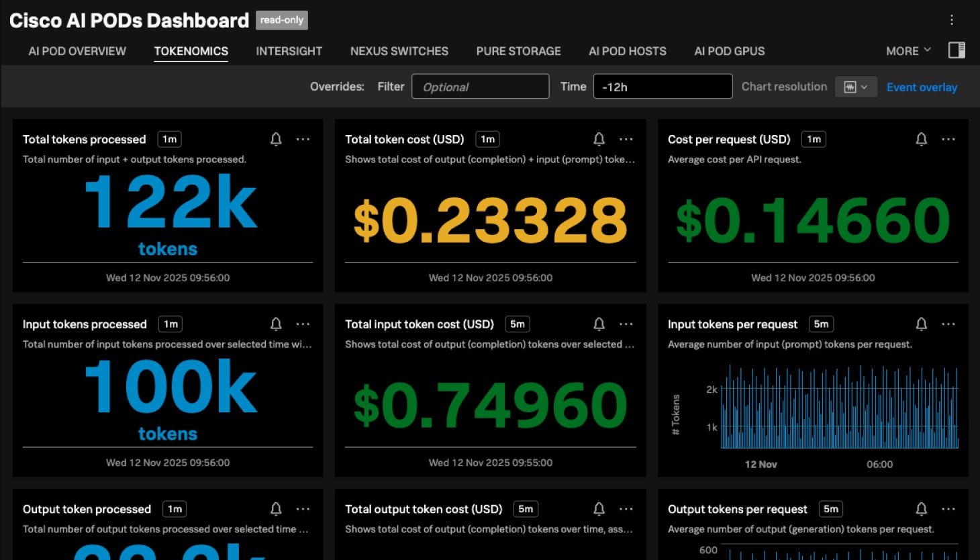Toggle the side panel icon

pyautogui.click(x=957, y=50)
